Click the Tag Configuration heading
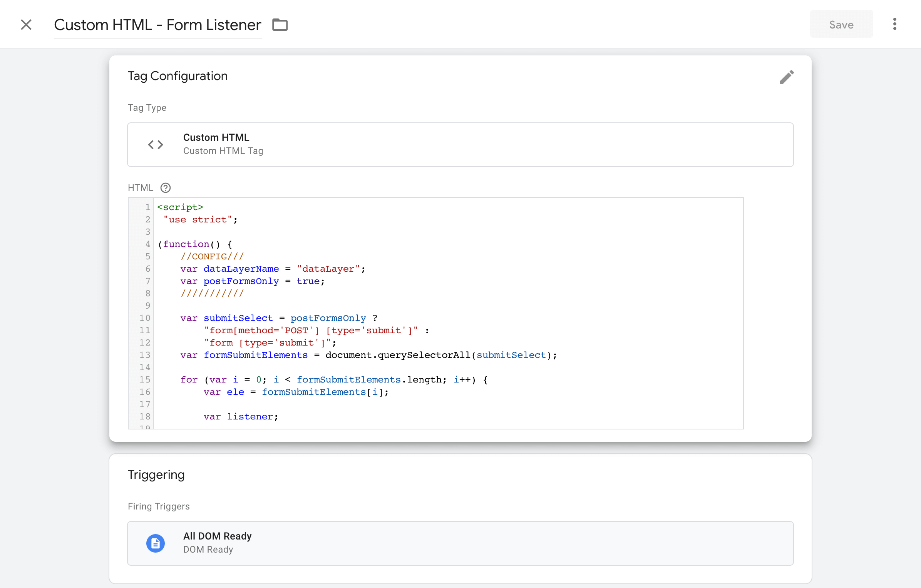 (178, 76)
